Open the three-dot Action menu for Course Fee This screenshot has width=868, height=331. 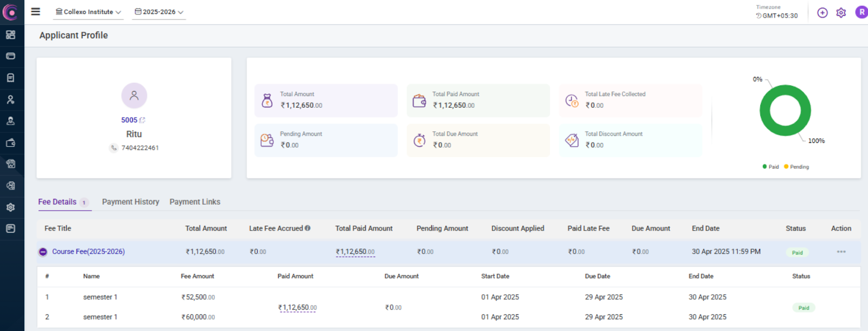[x=841, y=252]
